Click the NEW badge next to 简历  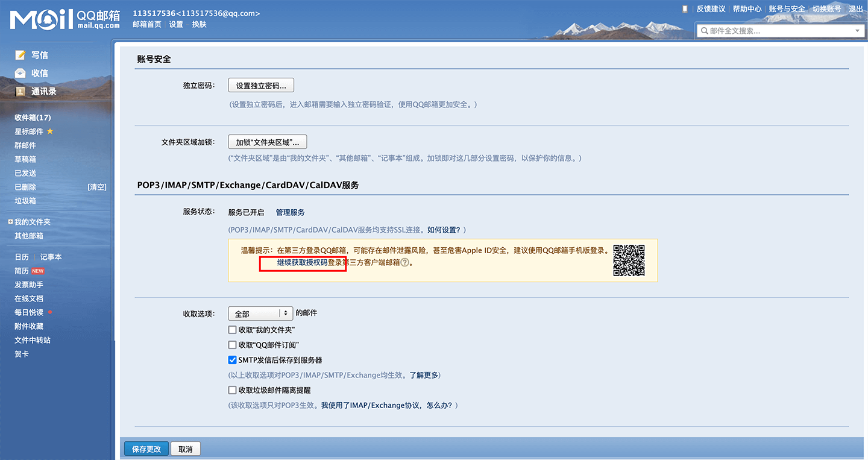coord(38,271)
